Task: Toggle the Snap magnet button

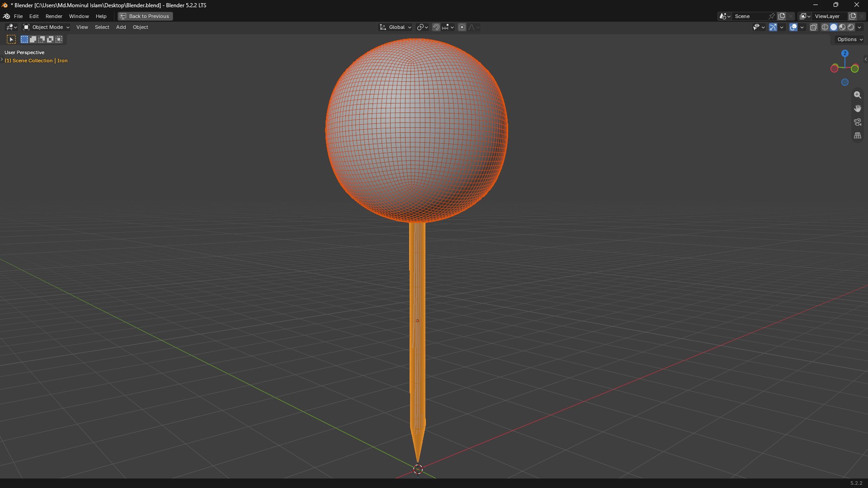Action: point(436,28)
